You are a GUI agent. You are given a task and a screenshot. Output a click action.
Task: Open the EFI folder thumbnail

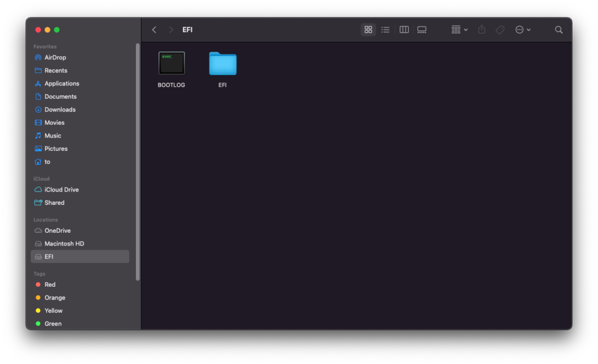coord(222,63)
